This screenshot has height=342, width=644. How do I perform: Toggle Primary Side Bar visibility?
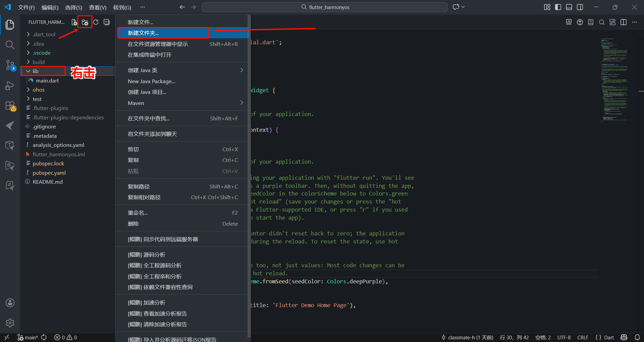558,7
